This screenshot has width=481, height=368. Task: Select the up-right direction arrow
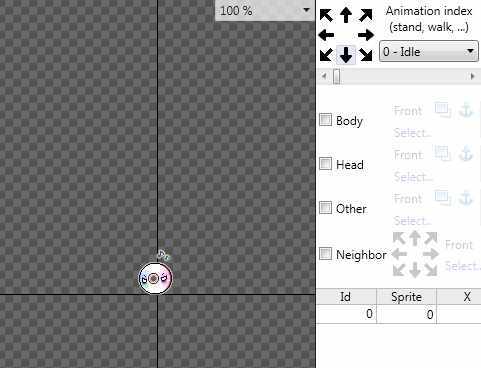pyautogui.click(x=366, y=15)
